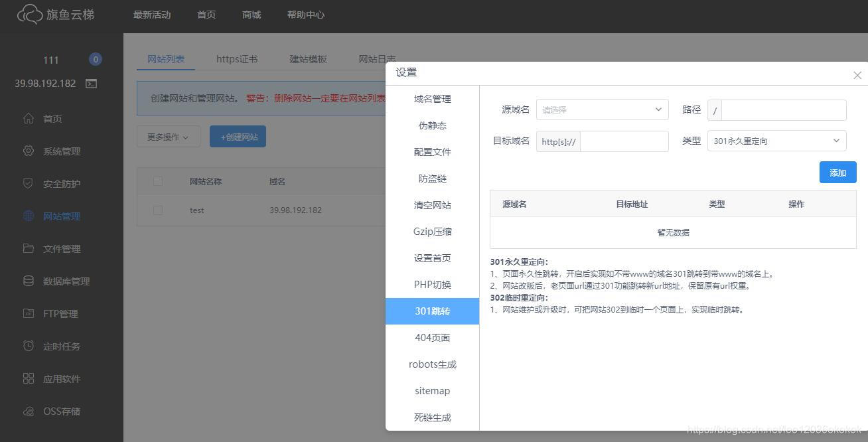Click the folder icon for 文件管理

28,248
